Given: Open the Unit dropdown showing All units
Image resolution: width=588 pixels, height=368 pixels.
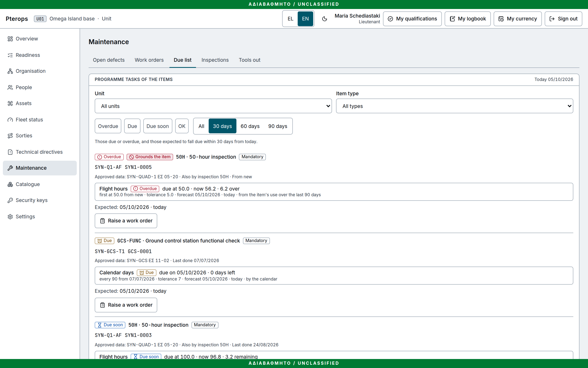Looking at the screenshot, I should 213,106.
